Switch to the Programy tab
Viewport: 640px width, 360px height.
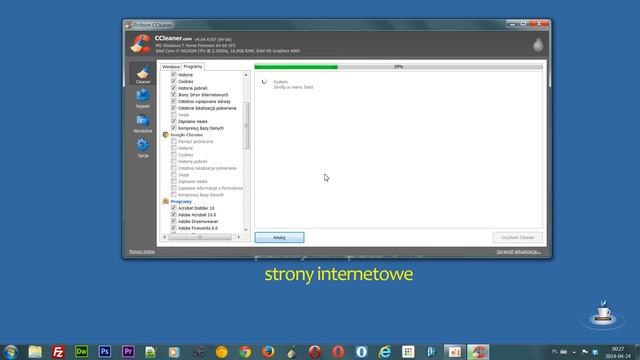pyautogui.click(x=193, y=66)
